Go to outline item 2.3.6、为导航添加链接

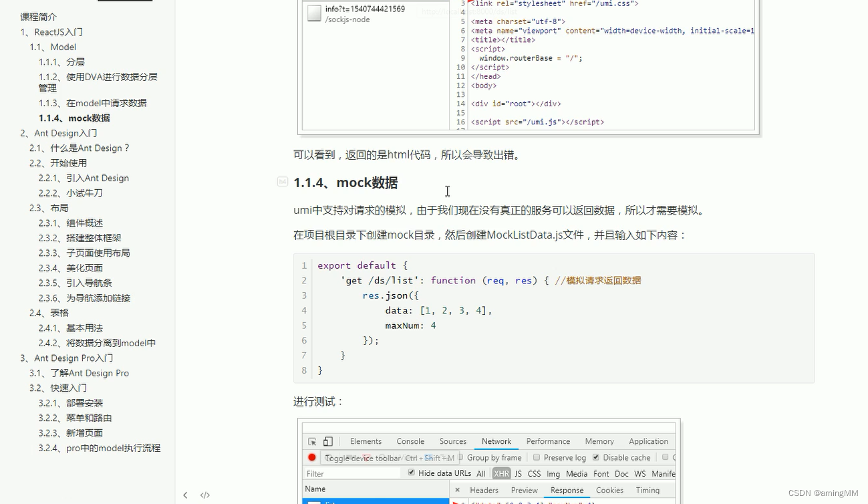pyautogui.click(x=84, y=297)
